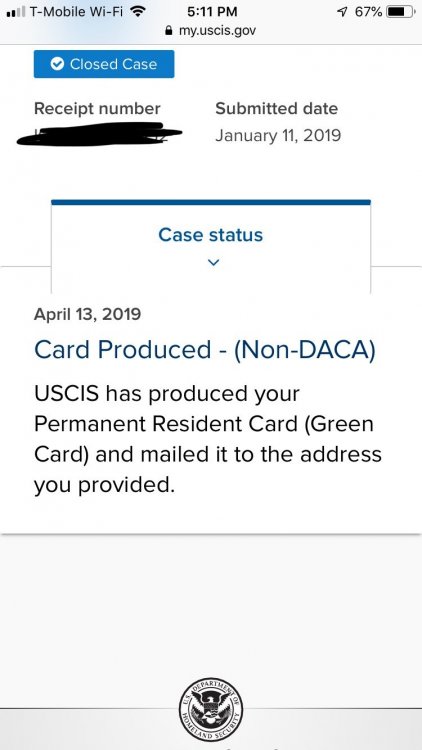Tap the battery indicator icon
422x750 pixels.
pyautogui.click(x=401, y=11)
